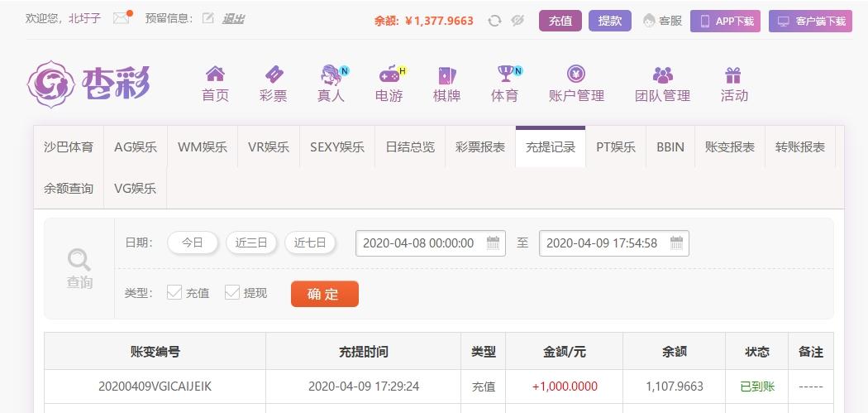
Task: Switch to 账变报表 tab
Action: pos(730,146)
